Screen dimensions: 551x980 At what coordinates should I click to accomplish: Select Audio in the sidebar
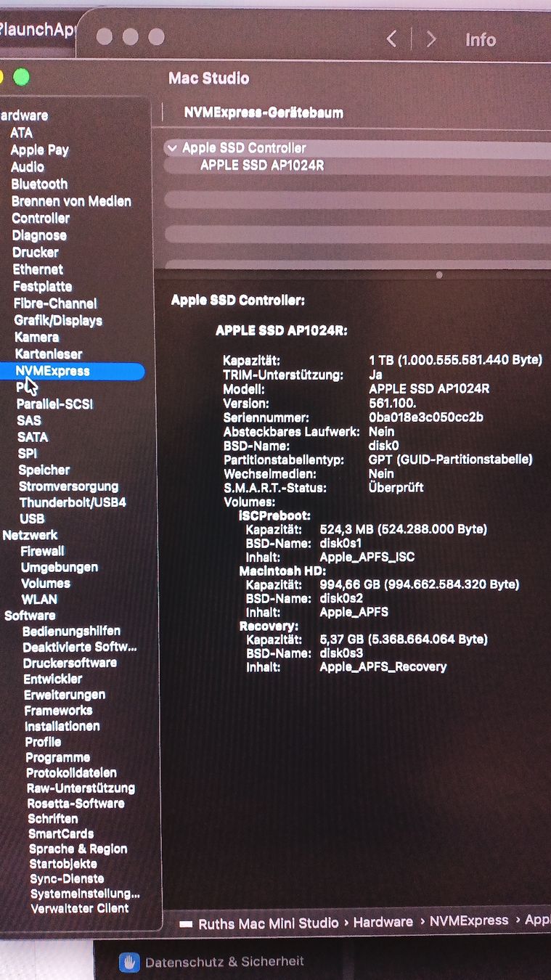(27, 167)
